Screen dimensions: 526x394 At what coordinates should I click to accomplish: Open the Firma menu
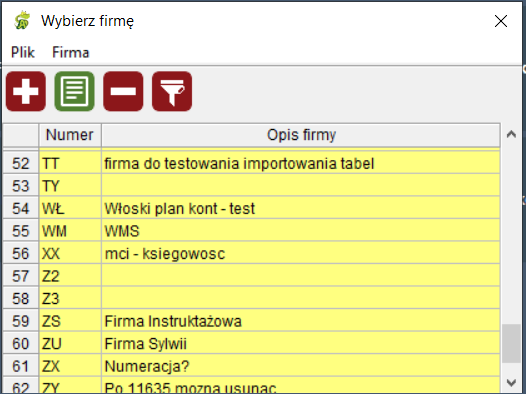71,52
